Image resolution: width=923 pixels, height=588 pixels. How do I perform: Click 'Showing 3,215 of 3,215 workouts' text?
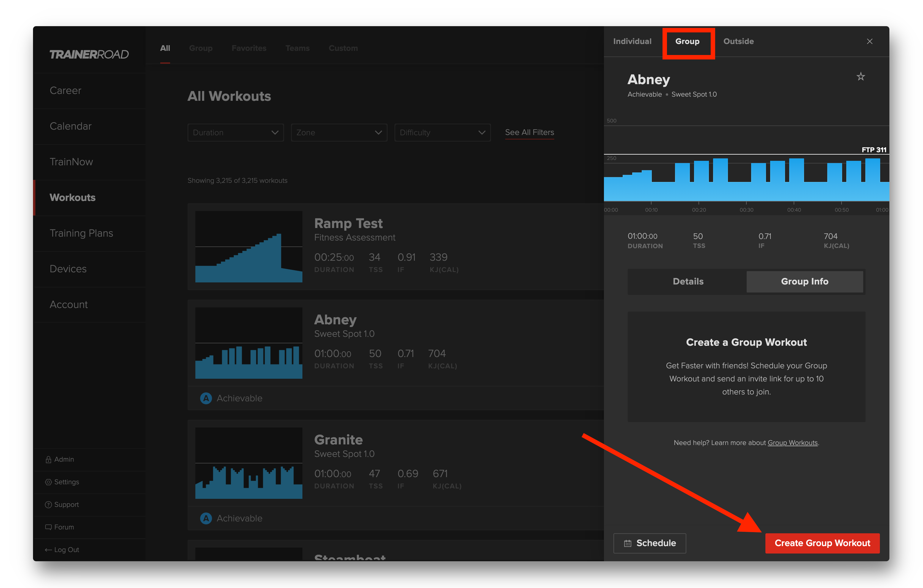(x=237, y=180)
